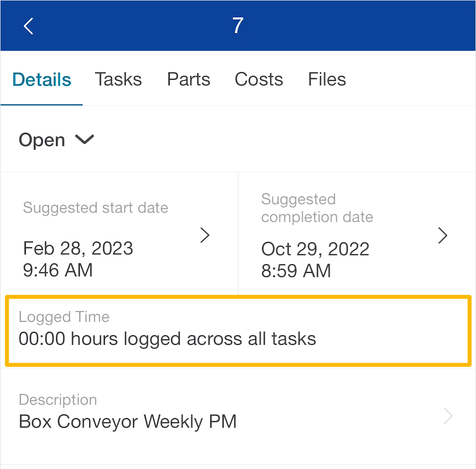Click the Open status label

42,140
